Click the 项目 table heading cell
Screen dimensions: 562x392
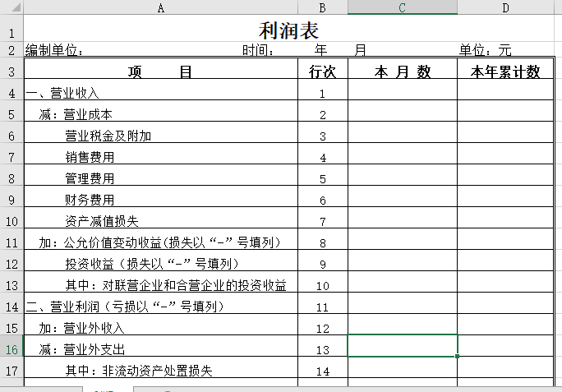pos(160,72)
